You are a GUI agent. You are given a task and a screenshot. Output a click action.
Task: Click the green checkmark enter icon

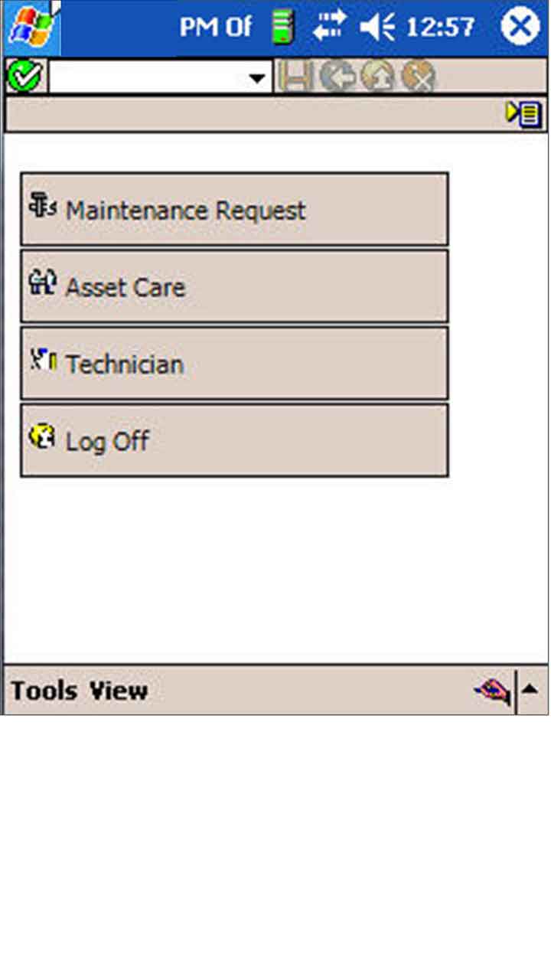point(24,77)
